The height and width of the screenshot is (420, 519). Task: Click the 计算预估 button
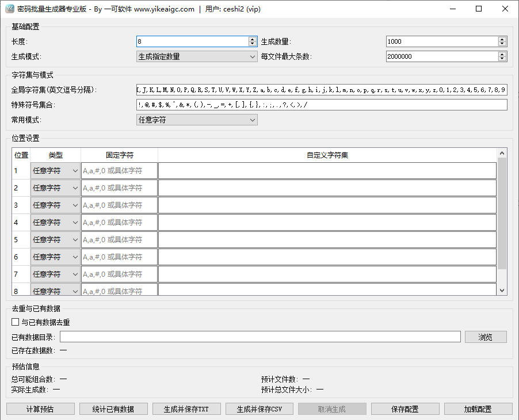click(40, 408)
